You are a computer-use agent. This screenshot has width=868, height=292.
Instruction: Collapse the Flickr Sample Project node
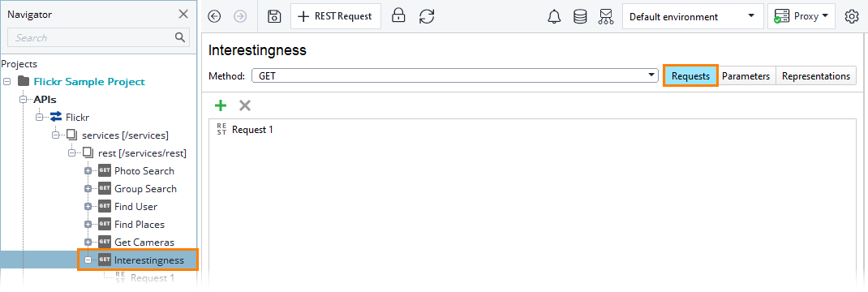pos(7,82)
